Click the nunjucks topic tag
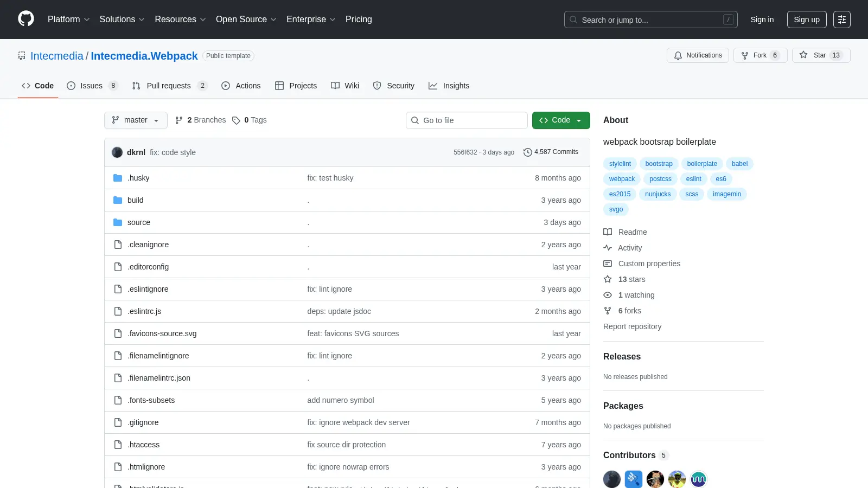 pos(658,194)
